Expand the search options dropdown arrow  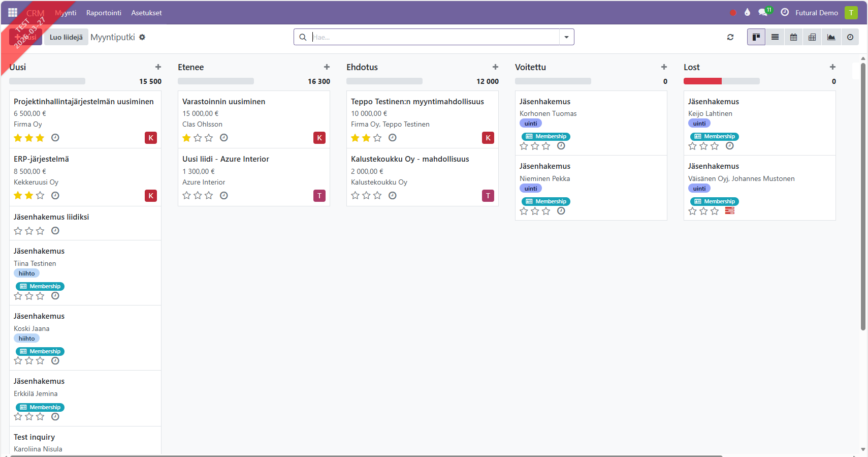566,37
